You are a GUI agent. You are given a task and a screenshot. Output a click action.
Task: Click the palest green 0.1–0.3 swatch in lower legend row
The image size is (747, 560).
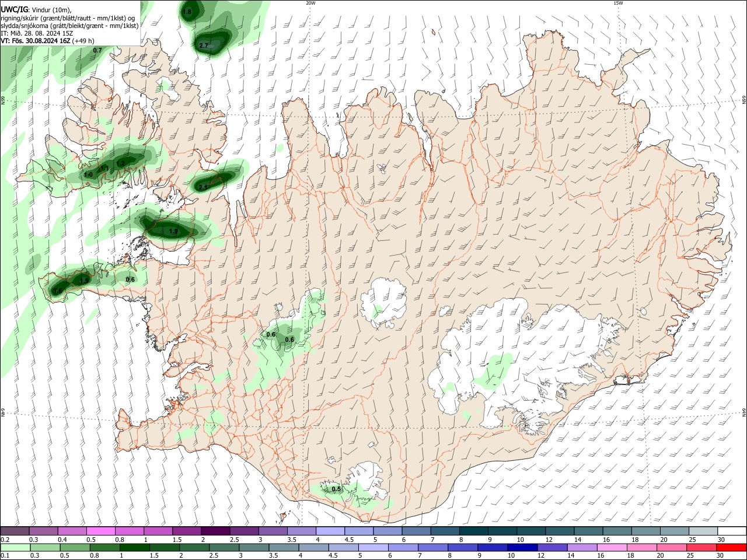point(15,547)
